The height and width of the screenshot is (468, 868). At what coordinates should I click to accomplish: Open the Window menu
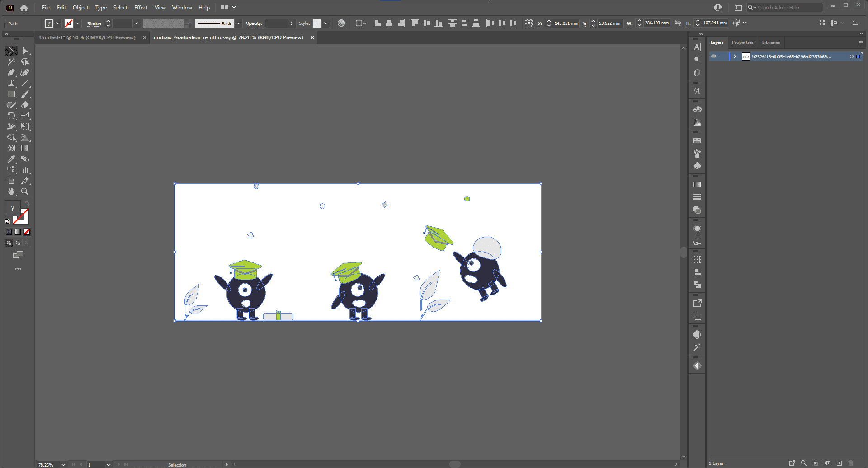click(182, 8)
